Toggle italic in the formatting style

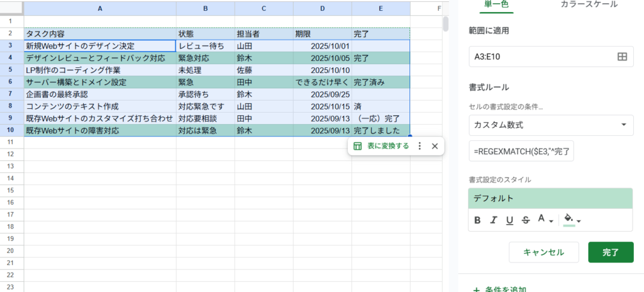click(494, 220)
